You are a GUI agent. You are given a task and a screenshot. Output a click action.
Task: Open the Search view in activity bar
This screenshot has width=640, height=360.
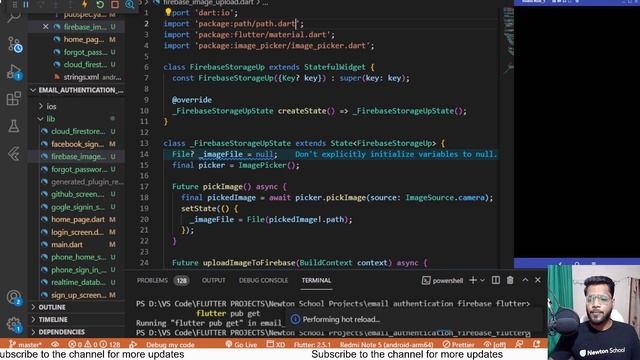[x=13, y=17]
